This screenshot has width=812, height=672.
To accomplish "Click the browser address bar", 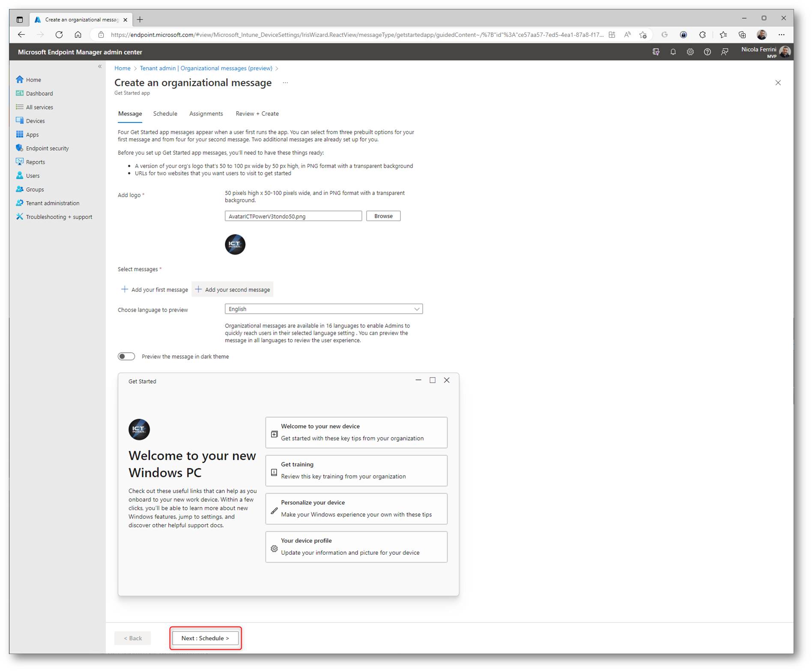I will tap(358, 35).
